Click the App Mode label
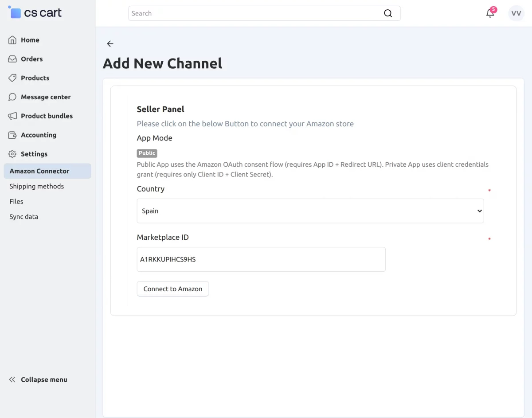Screen dimensions: 532x418 coord(154,138)
